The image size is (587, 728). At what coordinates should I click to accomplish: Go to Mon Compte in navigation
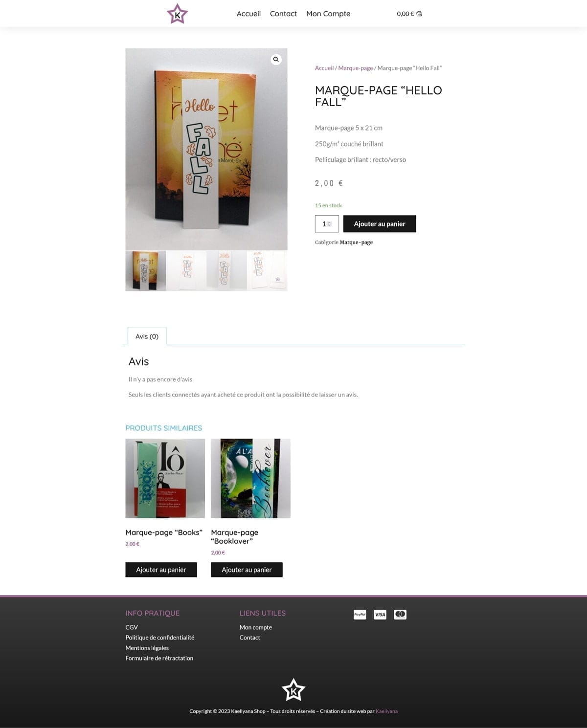[328, 14]
